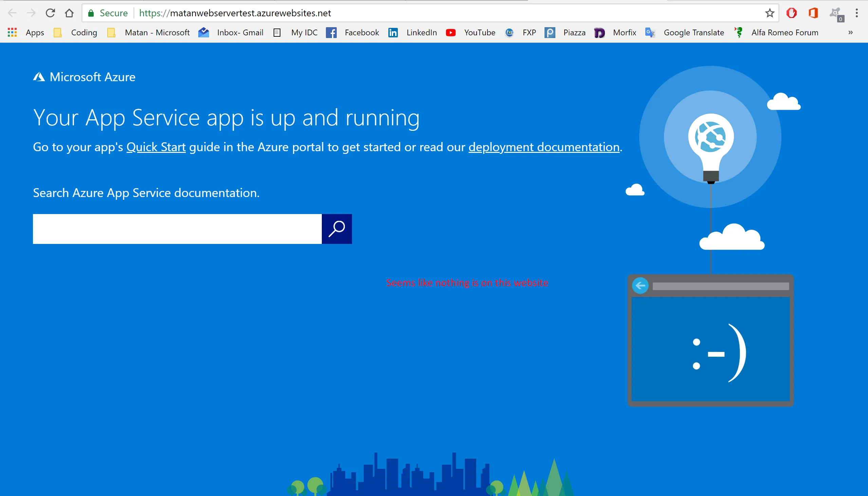Expand the hidden bookmarks overflow chevron

[850, 32]
